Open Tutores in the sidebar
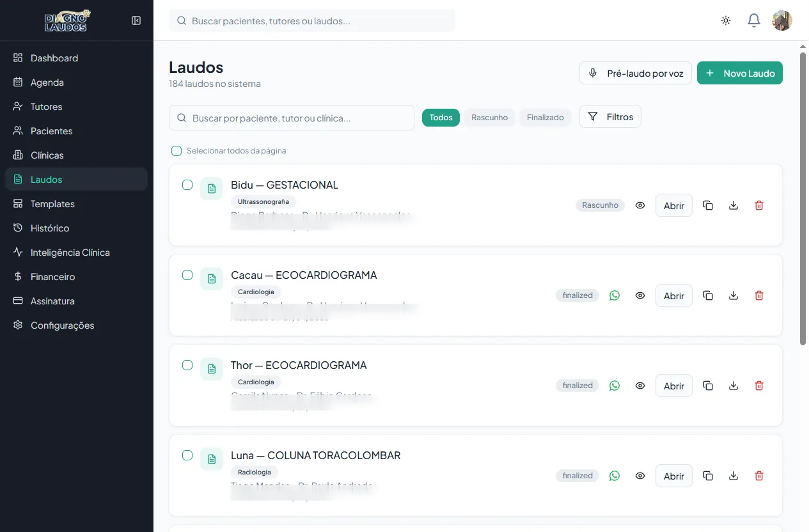Viewport: 809px width, 532px height. click(x=76, y=107)
